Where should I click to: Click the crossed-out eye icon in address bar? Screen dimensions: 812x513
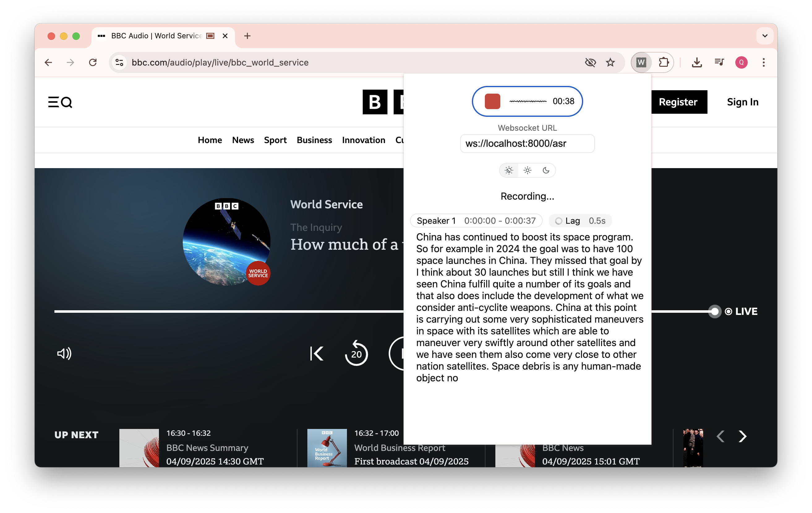point(591,62)
